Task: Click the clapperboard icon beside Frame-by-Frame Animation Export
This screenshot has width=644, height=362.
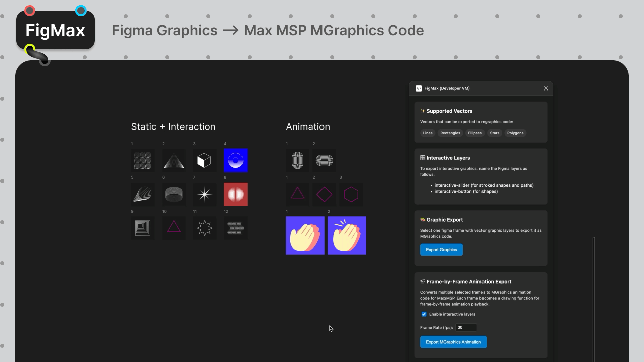Action: coord(423,282)
